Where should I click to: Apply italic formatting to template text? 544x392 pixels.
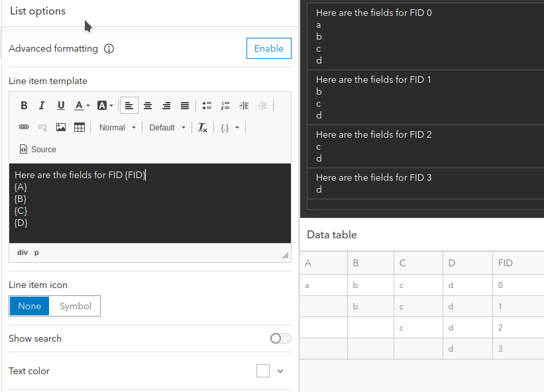pos(42,105)
